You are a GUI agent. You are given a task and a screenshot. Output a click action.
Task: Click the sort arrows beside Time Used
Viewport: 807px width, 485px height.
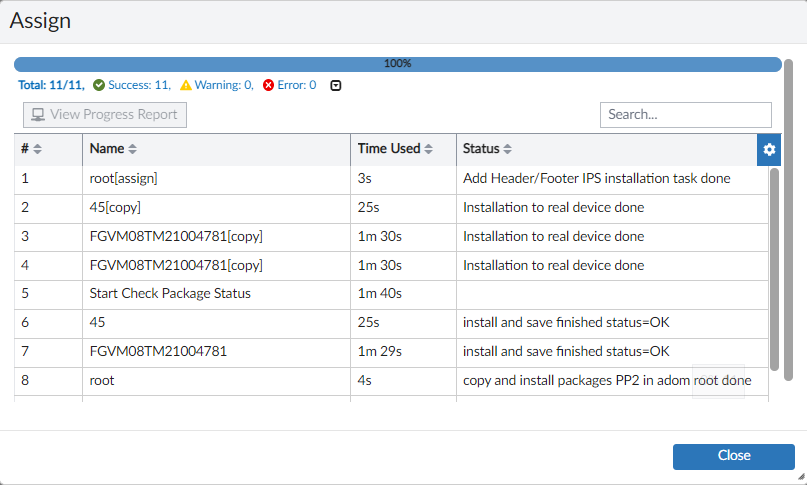pos(429,150)
